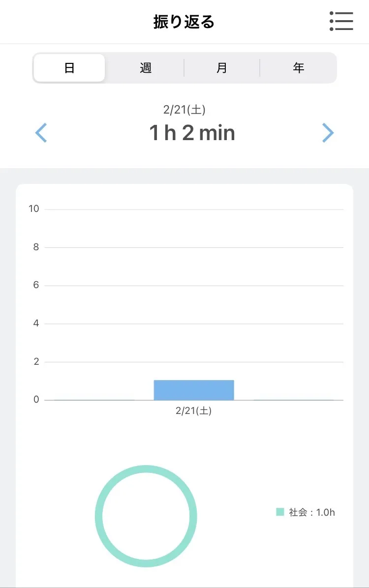Tap the 2/21(土) date above total time
This screenshot has width=369, height=588.
[x=184, y=110]
